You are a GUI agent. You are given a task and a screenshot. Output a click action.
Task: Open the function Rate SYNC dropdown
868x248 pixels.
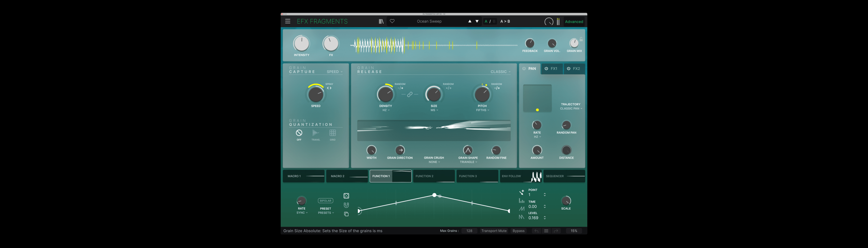click(301, 213)
